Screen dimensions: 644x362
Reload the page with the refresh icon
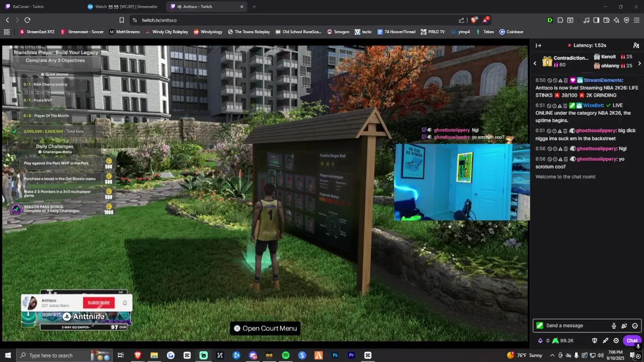(x=27, y=20)
